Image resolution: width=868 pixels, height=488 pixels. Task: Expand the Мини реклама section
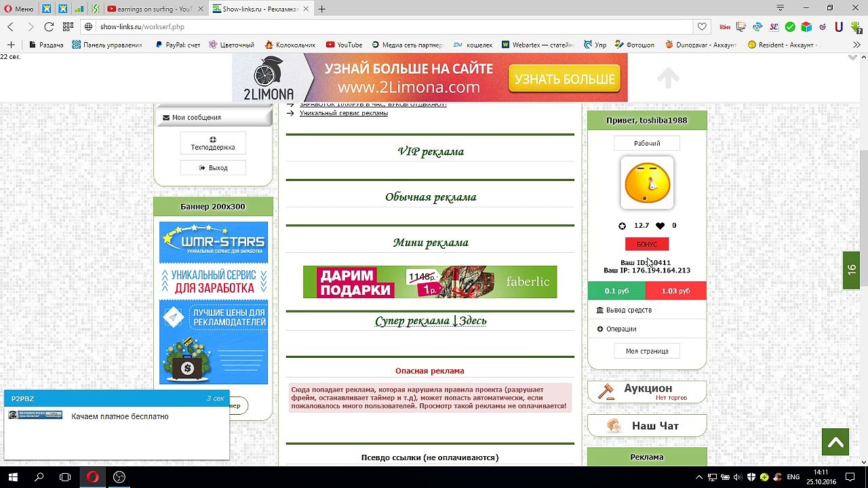pyautogui.click(x=431, y=242)
